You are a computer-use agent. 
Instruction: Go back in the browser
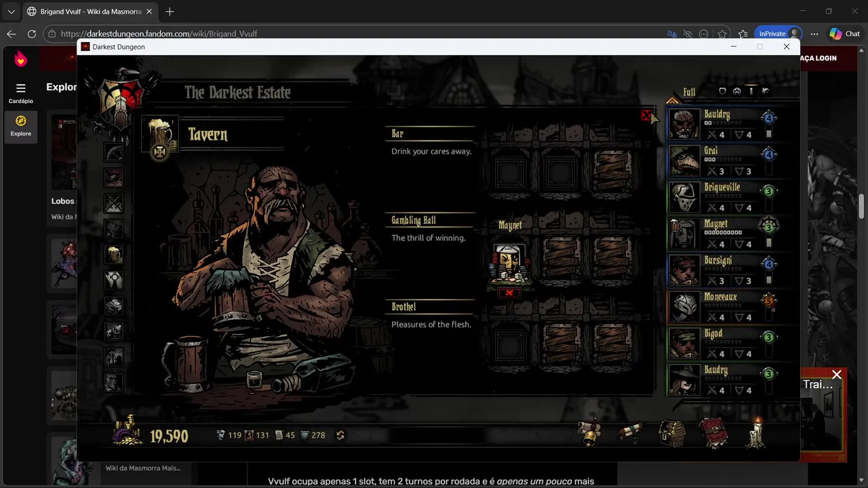(x=11, y=34)
